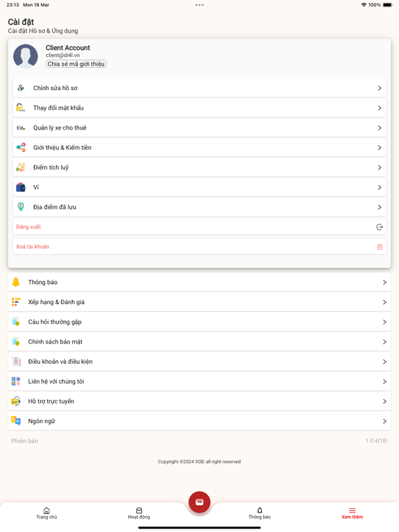Tap the profile avatar picture

tap(26, 56)
